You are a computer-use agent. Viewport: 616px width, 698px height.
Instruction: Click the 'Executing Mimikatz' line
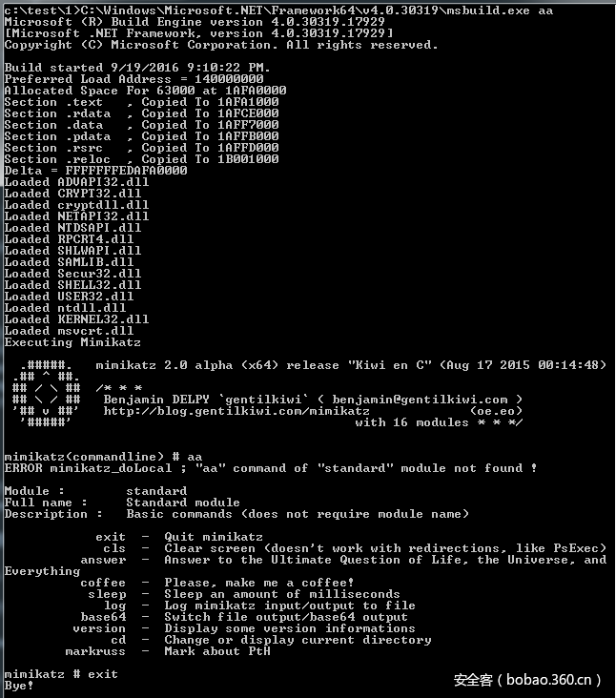(x=72, y=342)
